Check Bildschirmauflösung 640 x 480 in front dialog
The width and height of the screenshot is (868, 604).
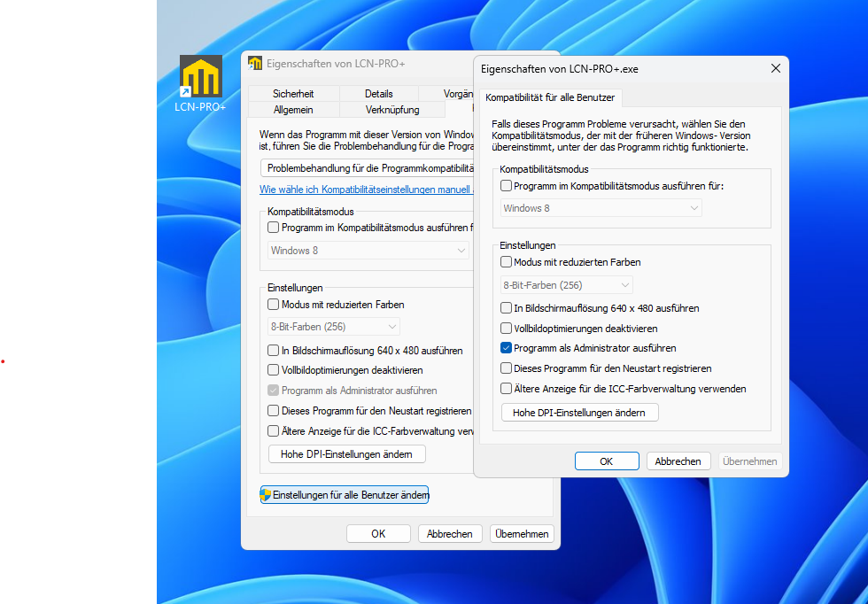pyautogui.click(x=506, y=308)
